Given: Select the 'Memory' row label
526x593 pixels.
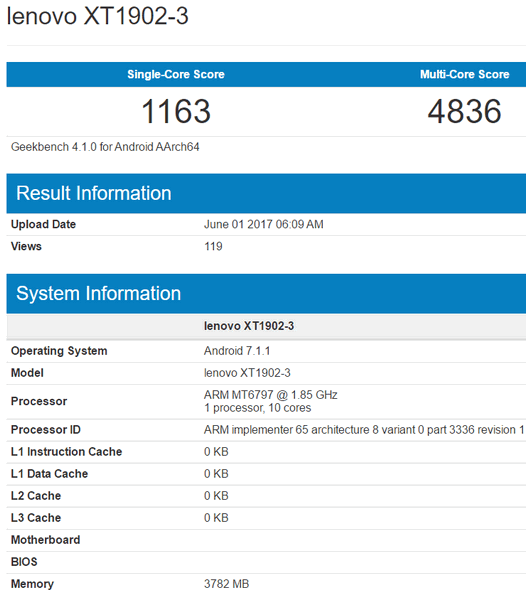Looking at the screenshot, I should 33,584.
